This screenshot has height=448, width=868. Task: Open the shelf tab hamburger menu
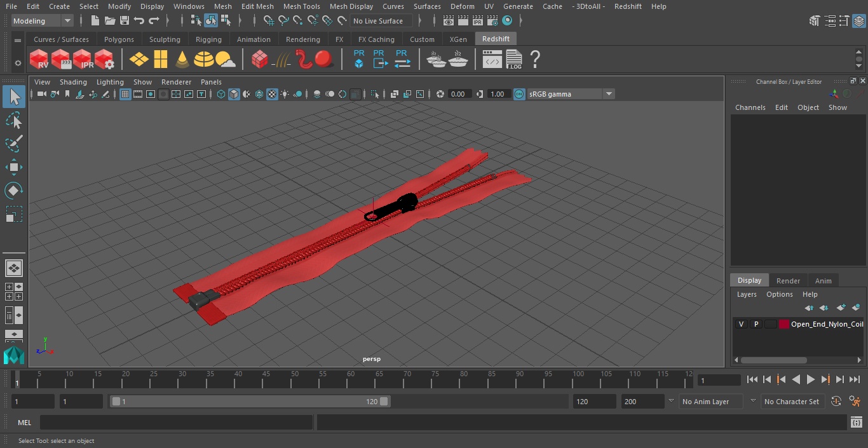pyautogui.click(x=18, y=39)
